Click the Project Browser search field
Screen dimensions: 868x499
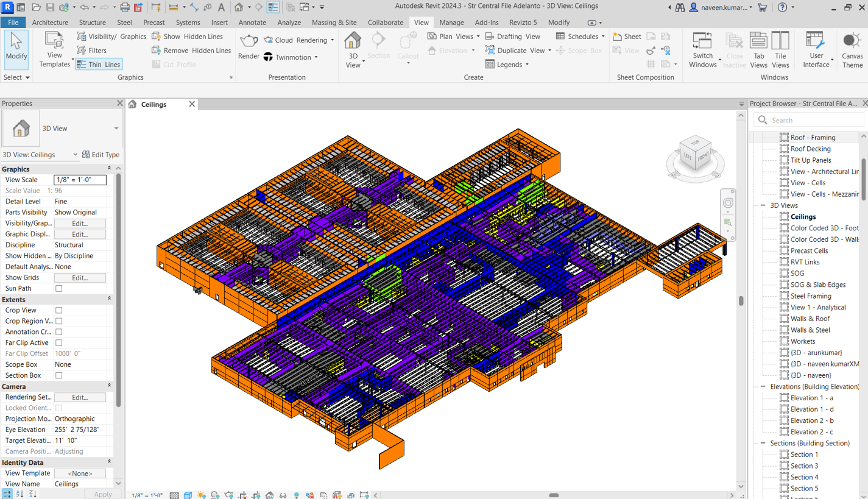click(809, 120)
